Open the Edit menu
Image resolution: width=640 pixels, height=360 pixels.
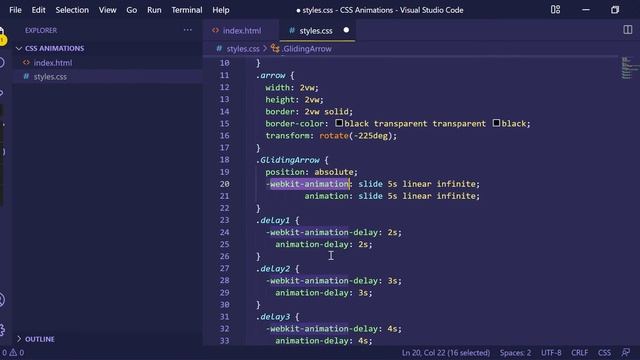coord(38,10)
